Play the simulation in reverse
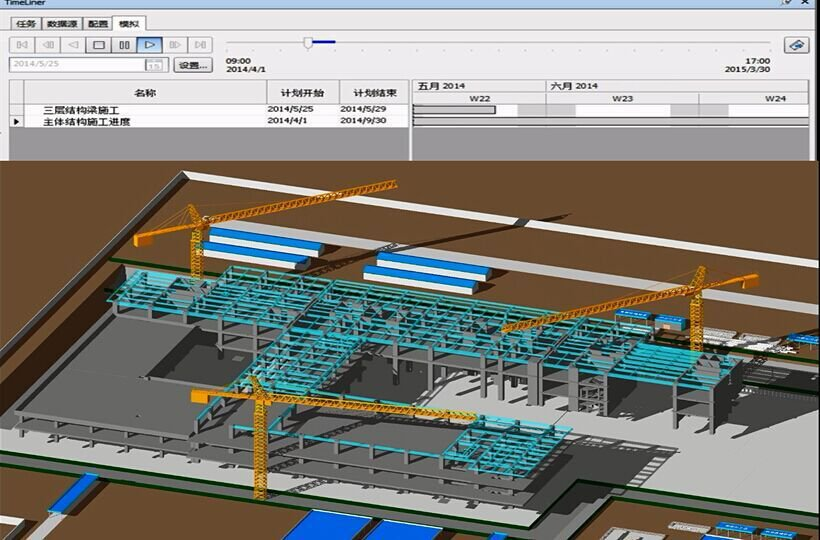Screen dimensions: 820x540 pyautogui.click(x=73, y=45)
